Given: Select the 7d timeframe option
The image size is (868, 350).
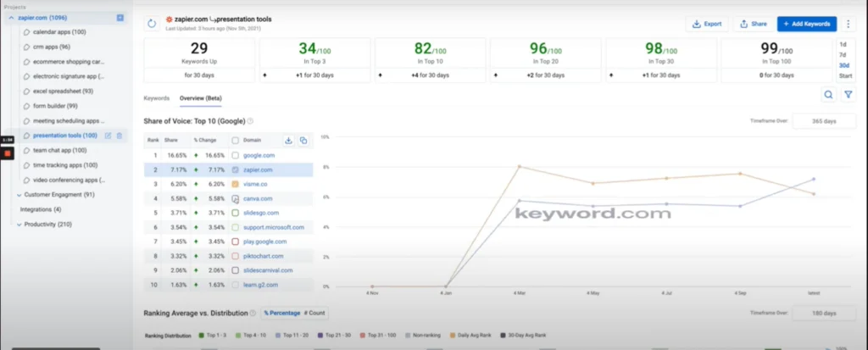Looking at the screenshot, I should pyautogui.click(x=843, y=55).
